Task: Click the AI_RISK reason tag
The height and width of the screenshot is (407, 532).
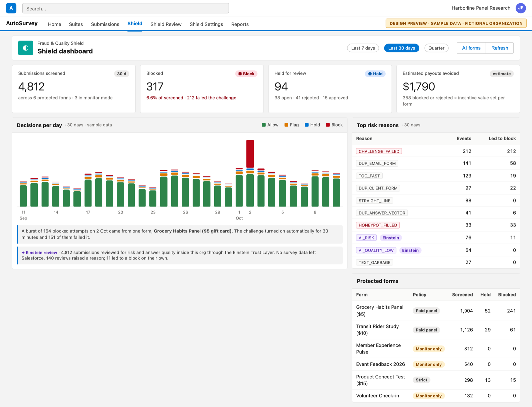Action: tap(366, 238)
